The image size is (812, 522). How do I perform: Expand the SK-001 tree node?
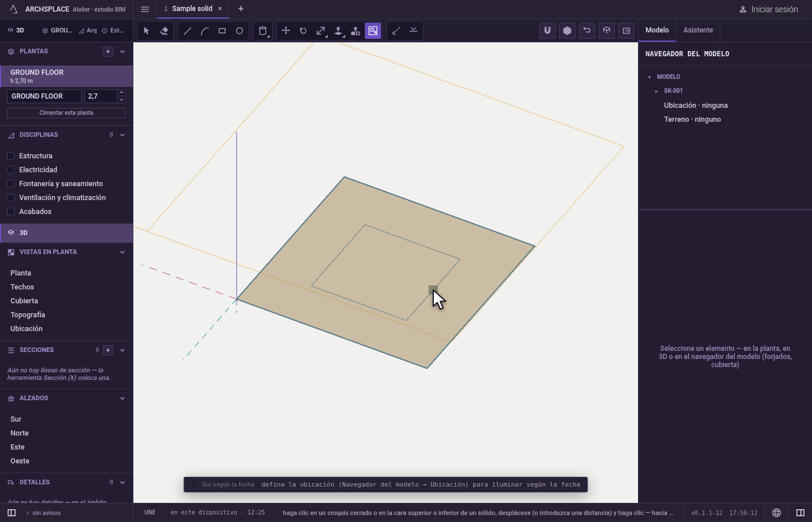pyautogui.click(x=657, y=91)
